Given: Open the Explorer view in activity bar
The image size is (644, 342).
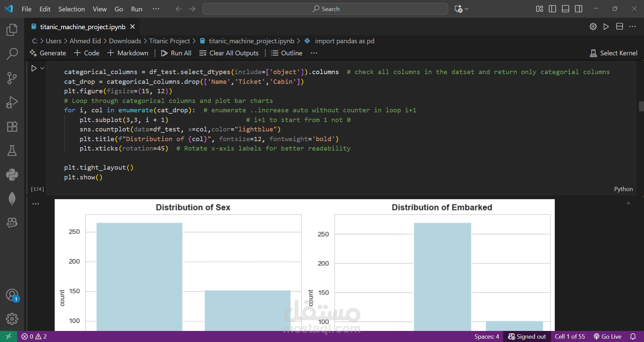Looking at the screenshot, I should pyautogui.click(x=12, y=30).
